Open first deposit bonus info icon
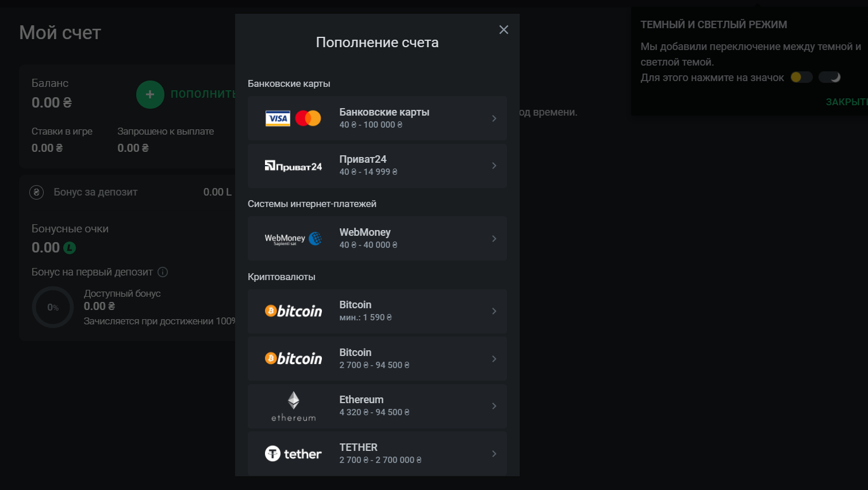 pos(163,272)
